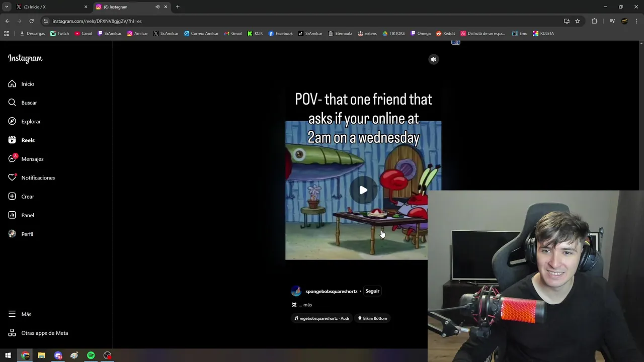Open Spotify from the taskbar
Viewport: 644px width, 362px height.
point(91,355)
